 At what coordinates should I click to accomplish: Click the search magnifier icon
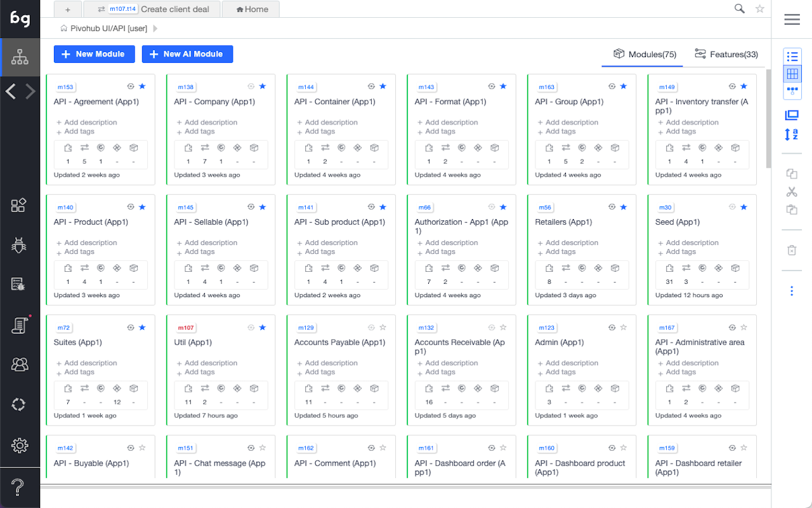[739, 9]
